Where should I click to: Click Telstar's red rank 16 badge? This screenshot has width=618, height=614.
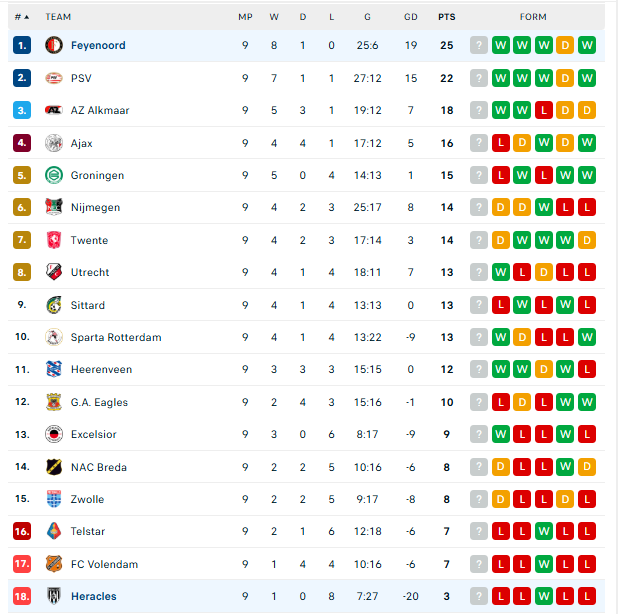pyautogui.click(x=22, y=531)
